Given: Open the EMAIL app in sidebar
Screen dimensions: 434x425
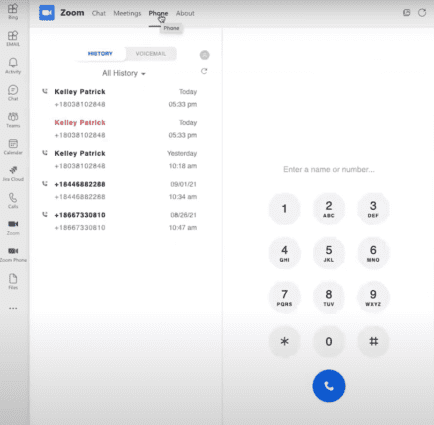Looking at the screenshot, I should [x=13, y=38].
